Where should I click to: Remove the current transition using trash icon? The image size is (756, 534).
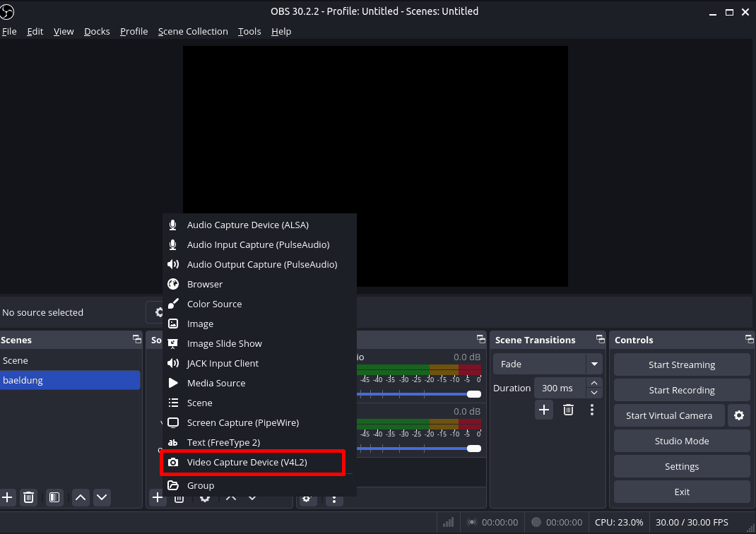568,410
